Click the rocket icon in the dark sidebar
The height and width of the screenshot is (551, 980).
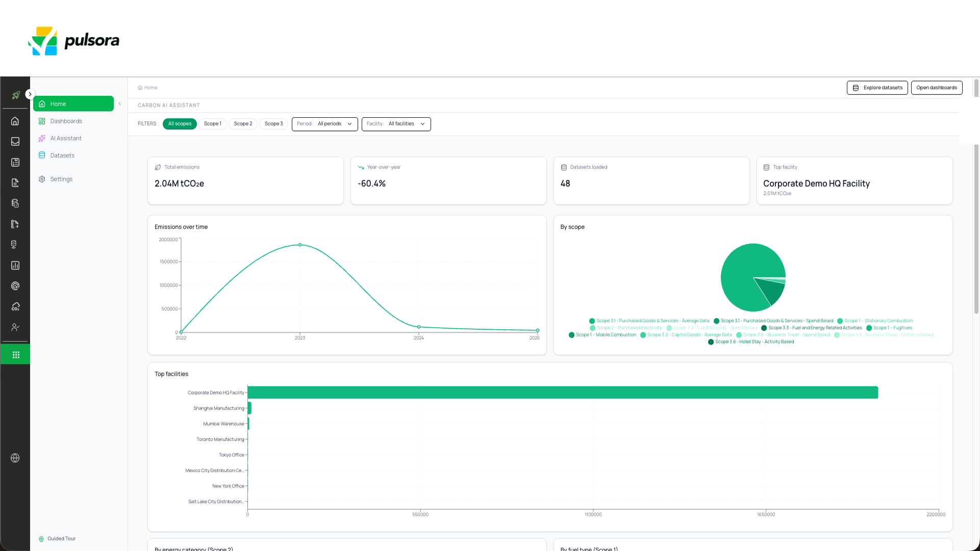[16, 95]
